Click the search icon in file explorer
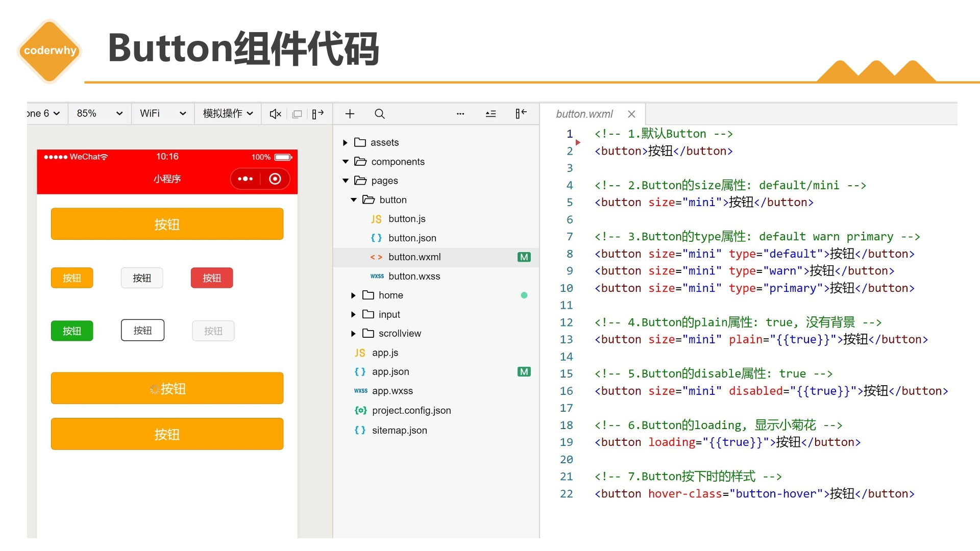This screenshot has height=551, width=980. pyautogui.click(x=380, y=114)
